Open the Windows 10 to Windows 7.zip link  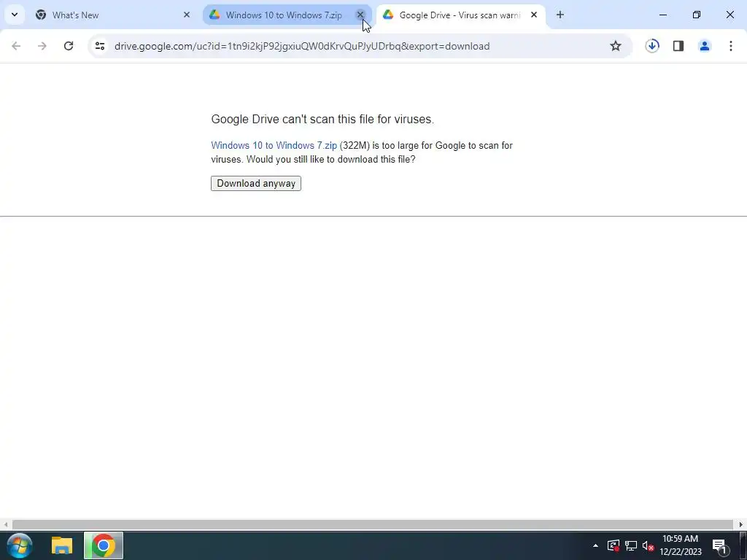pos(274,146)
